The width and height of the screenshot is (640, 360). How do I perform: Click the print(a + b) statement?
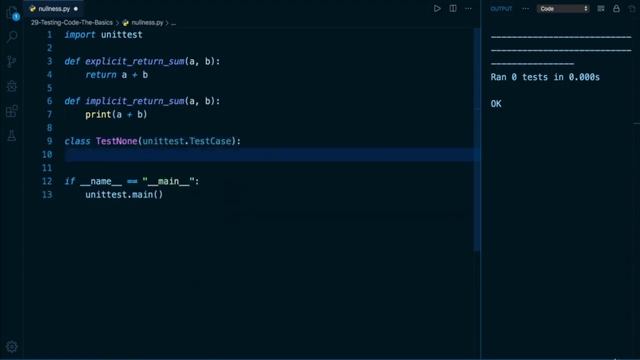pos(116,115)
